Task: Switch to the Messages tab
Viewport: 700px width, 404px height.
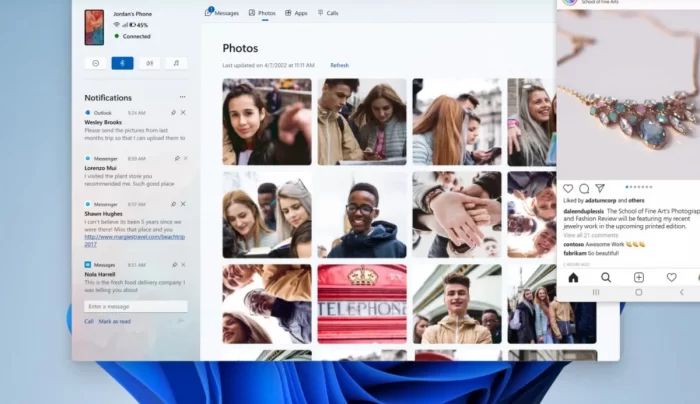Action: point(222,13)
